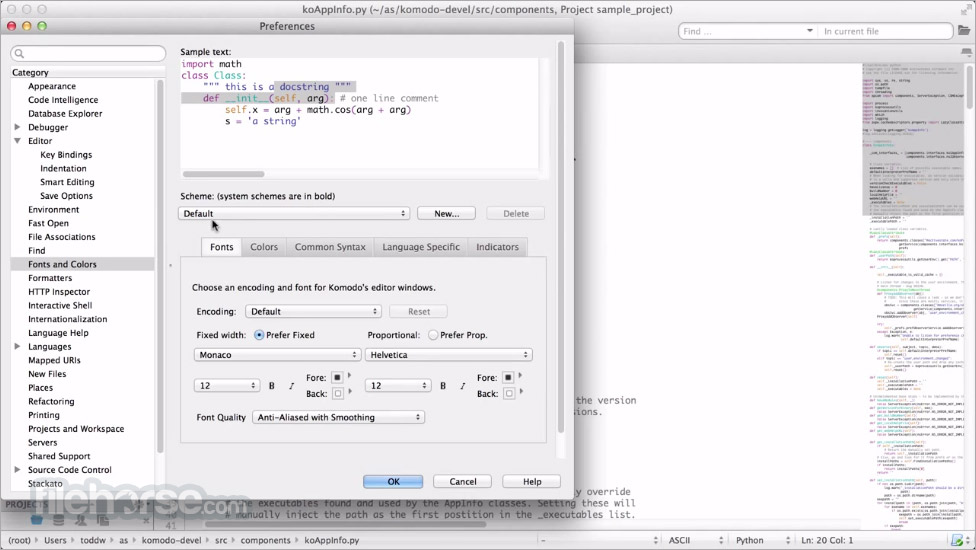Click the Help button
Screen dimensions: 976x550
532,482
